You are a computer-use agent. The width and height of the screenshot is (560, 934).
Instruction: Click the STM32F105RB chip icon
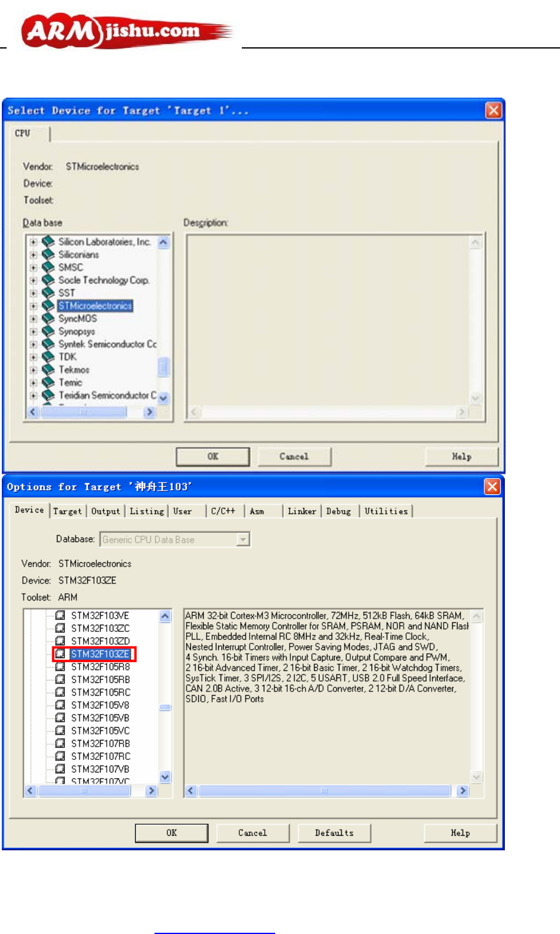click(x=60, y=679)
